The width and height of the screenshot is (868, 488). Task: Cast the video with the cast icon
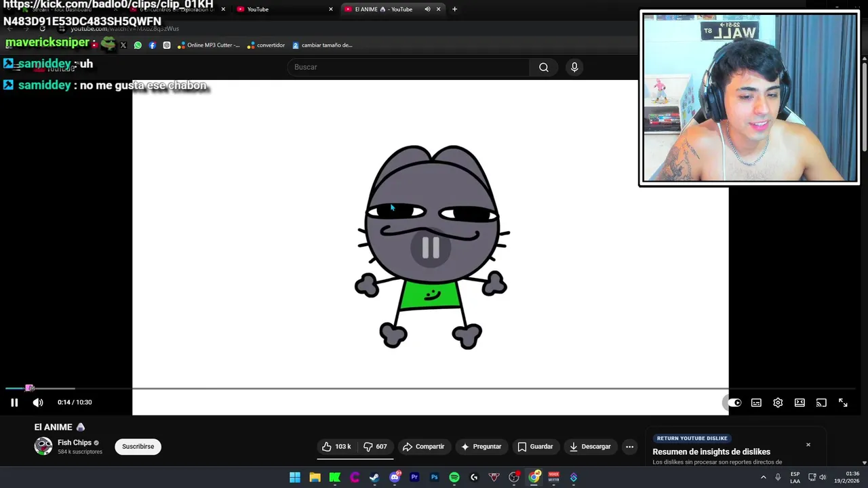pos(821,403)
